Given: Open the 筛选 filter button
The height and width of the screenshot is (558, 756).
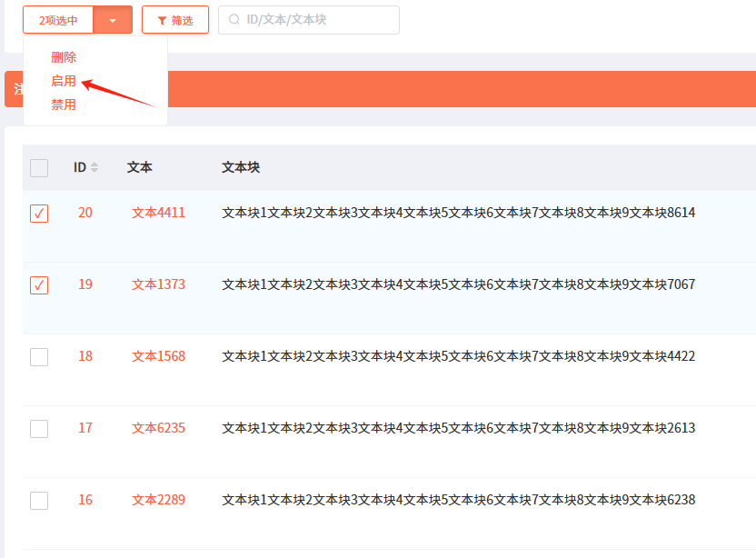Looking at the screenshot, I should tap(175, 20).
